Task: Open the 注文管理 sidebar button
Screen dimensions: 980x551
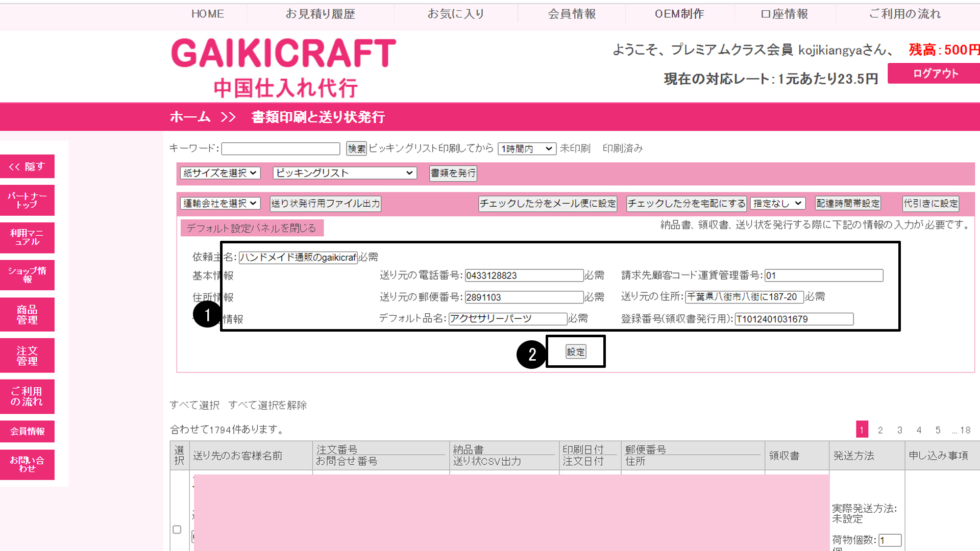Action: pos(27,356)
